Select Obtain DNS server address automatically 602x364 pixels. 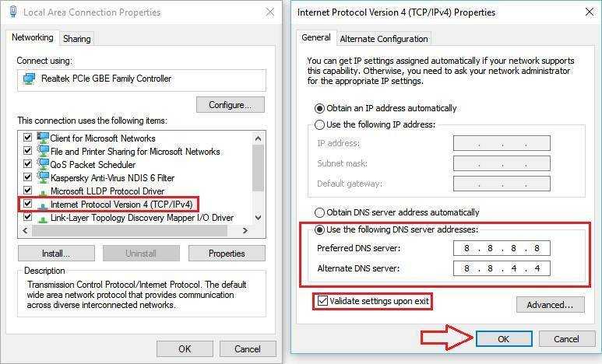point(319,212)
